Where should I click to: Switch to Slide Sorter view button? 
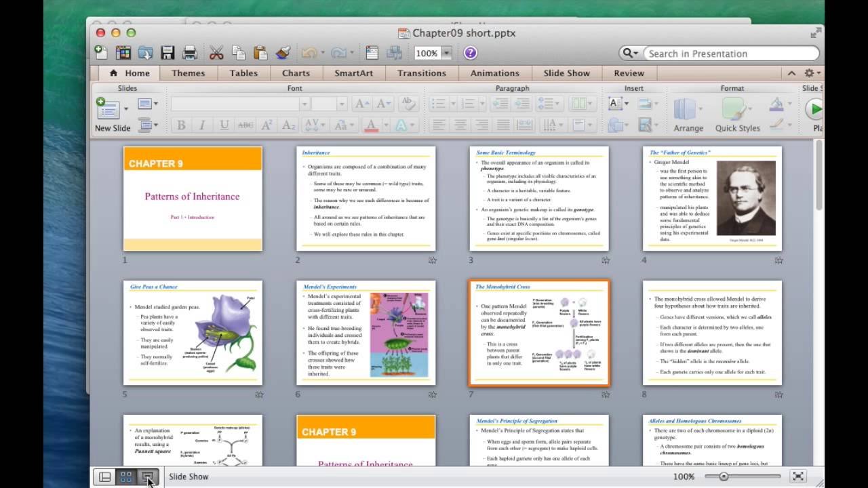(x=126, y=476)
